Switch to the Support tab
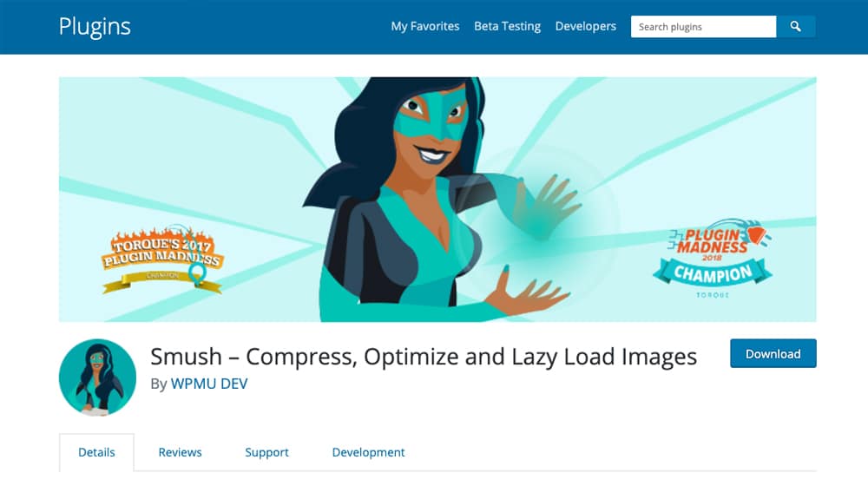868x486 pixels. tap(266, 452)
